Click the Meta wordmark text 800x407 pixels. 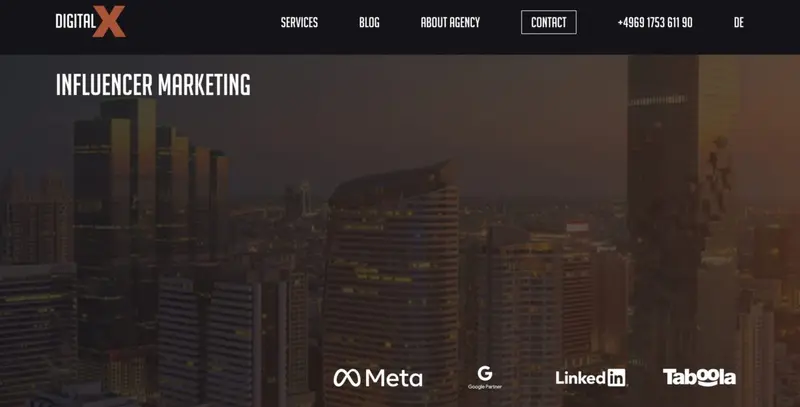pos(394,378)
